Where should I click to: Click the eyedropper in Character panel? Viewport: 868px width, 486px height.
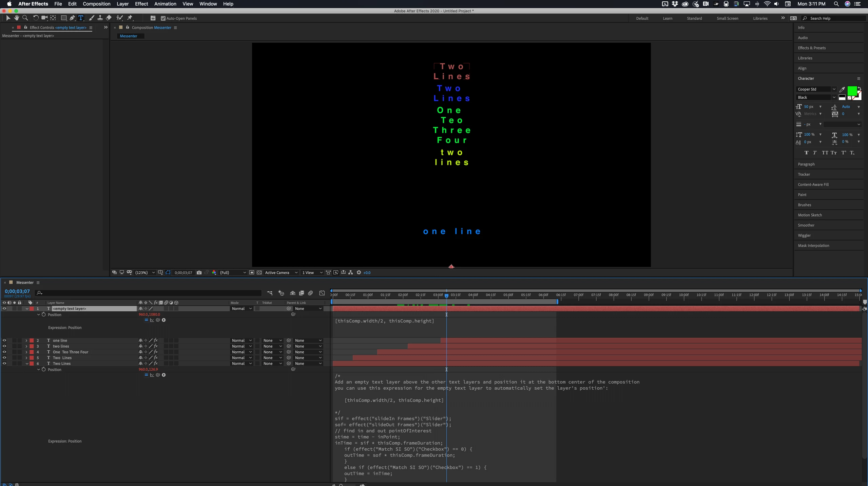click(x=842, y=90)
